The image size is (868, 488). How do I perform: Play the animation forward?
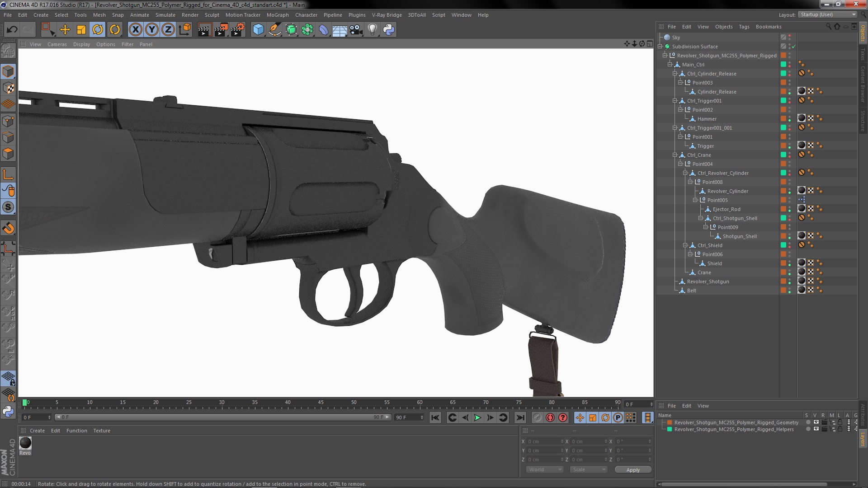pos(477,418)
